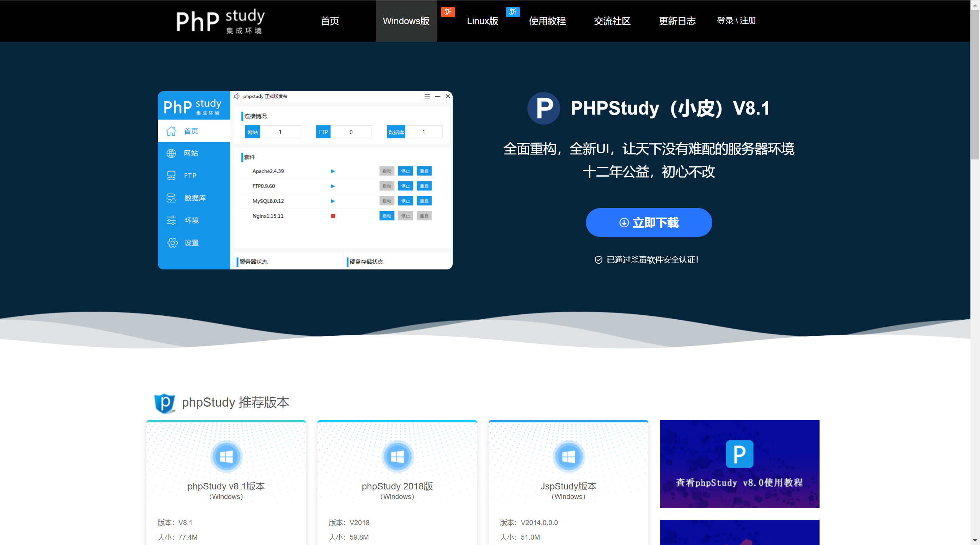Click the PhP study site logo

[x=220, y=21]
